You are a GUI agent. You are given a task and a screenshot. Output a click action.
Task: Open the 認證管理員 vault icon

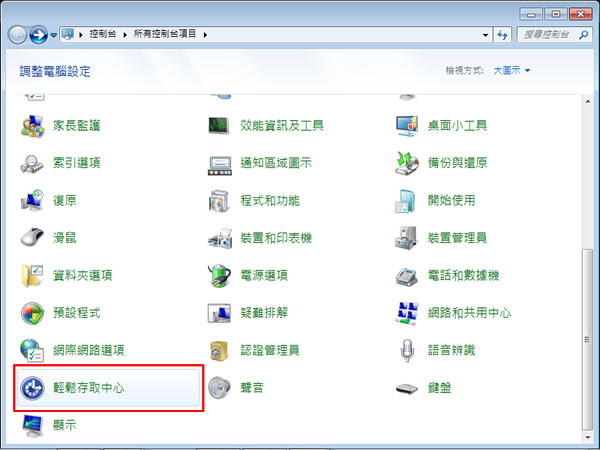219,351
